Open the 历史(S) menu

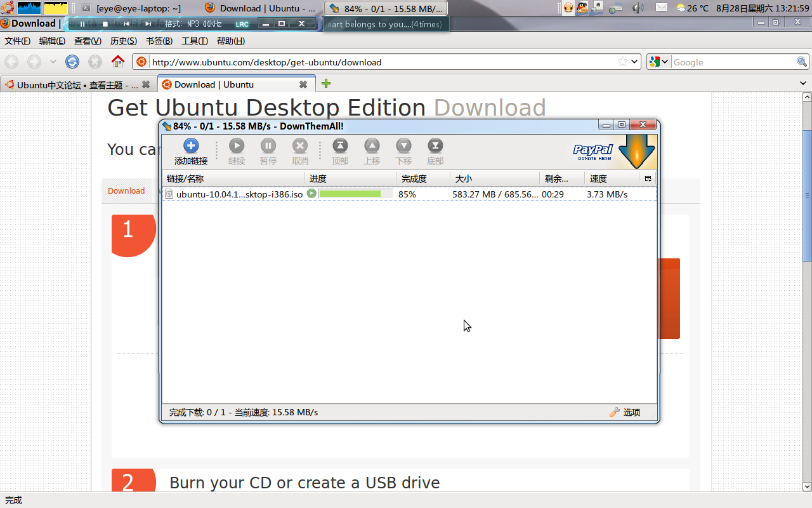(x=123, y=41)
